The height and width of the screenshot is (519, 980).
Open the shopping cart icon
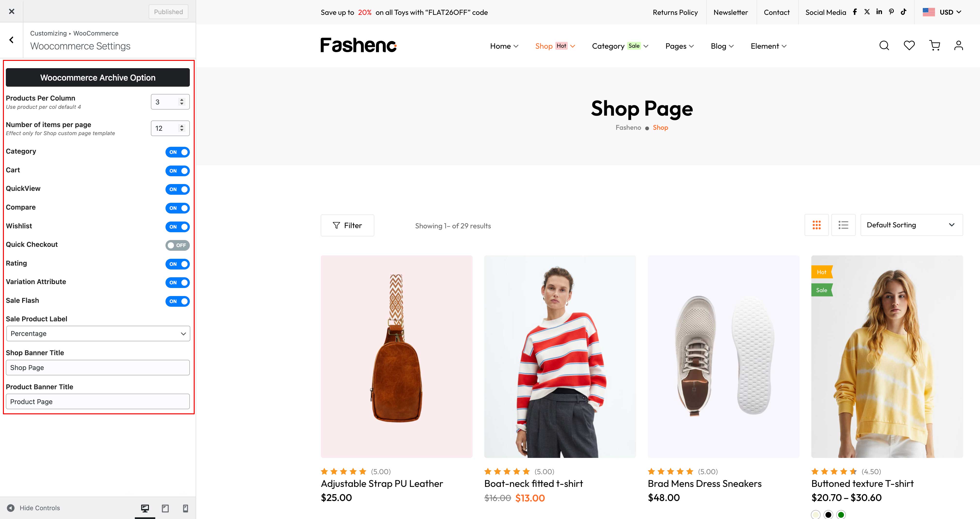[x=934, y=46]
